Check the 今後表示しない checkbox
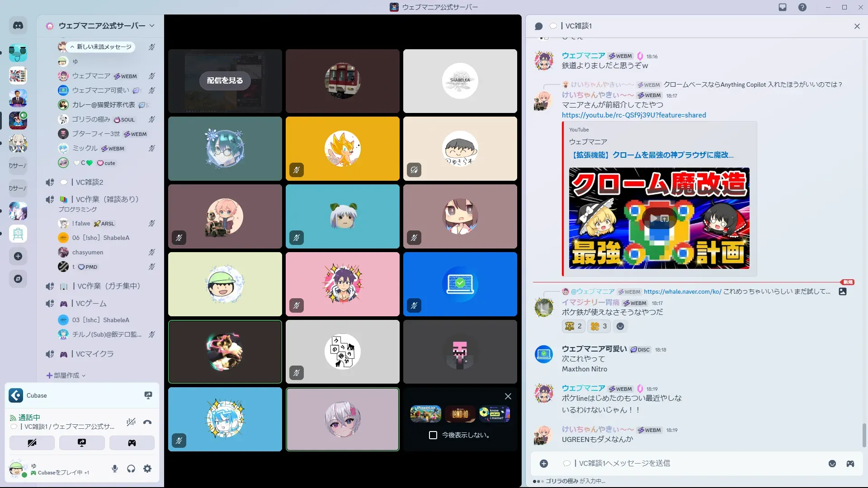 click(x=433, y=435)
